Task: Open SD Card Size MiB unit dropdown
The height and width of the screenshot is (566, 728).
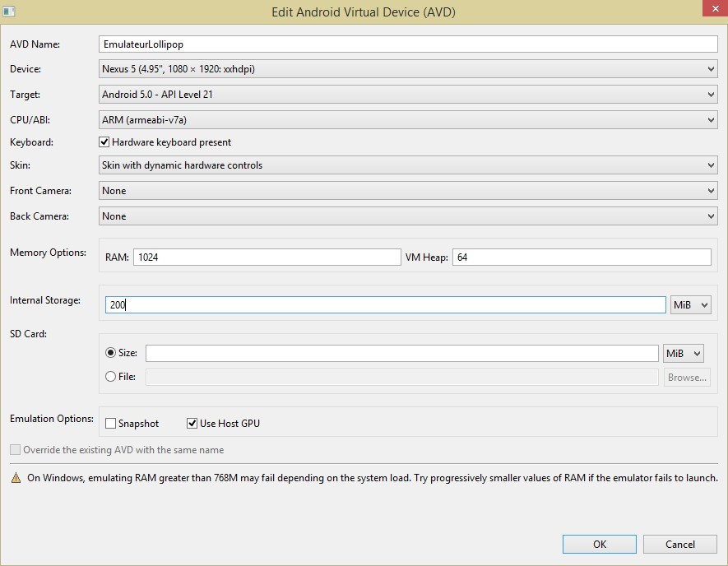Action: (x=683, y=354)
